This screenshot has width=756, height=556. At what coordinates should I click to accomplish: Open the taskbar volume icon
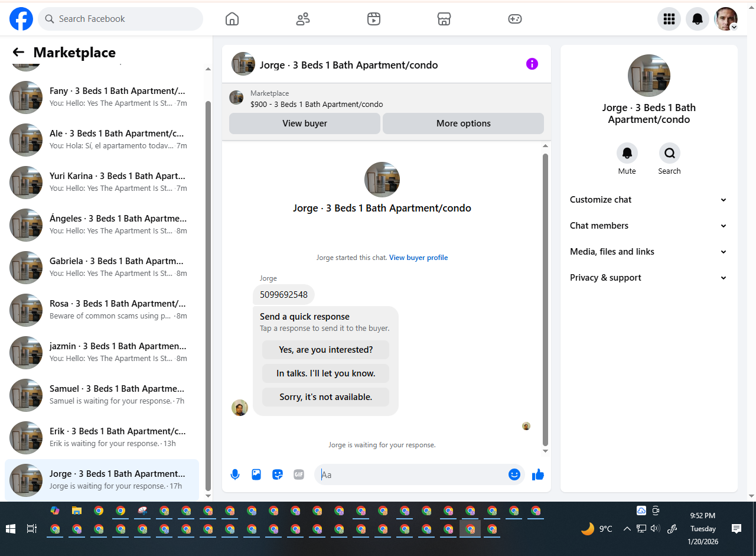pyautogui.click(x=655, y=529)
